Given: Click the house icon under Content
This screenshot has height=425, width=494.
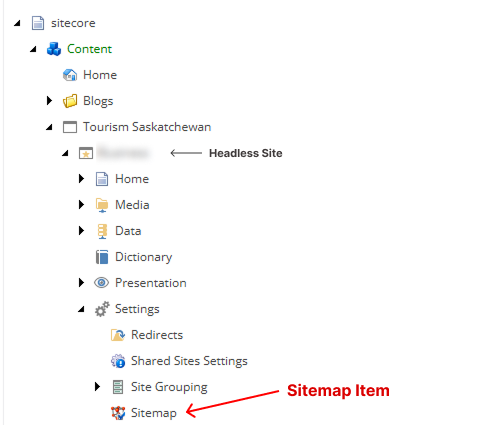Looking at the screenshot, I should (x=70, y=75).
